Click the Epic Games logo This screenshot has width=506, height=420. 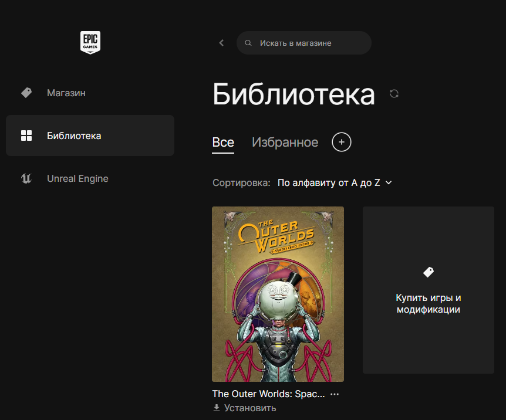coord(90,43)
